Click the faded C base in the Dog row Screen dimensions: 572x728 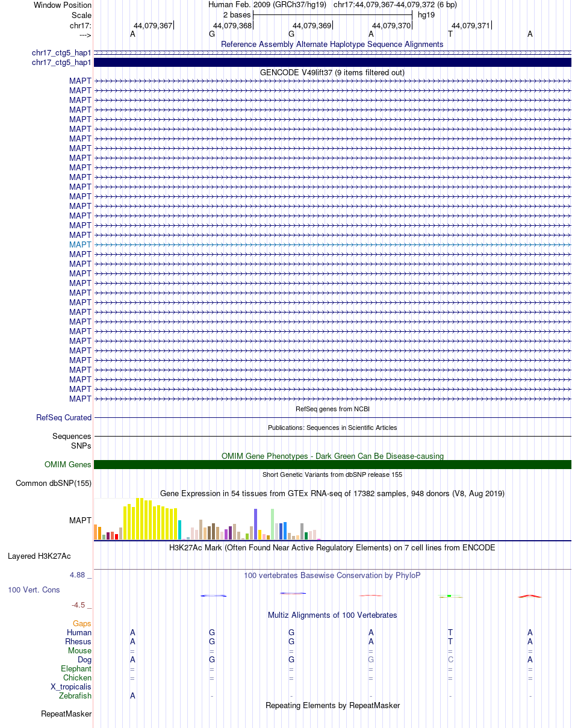tap(450, 659)
